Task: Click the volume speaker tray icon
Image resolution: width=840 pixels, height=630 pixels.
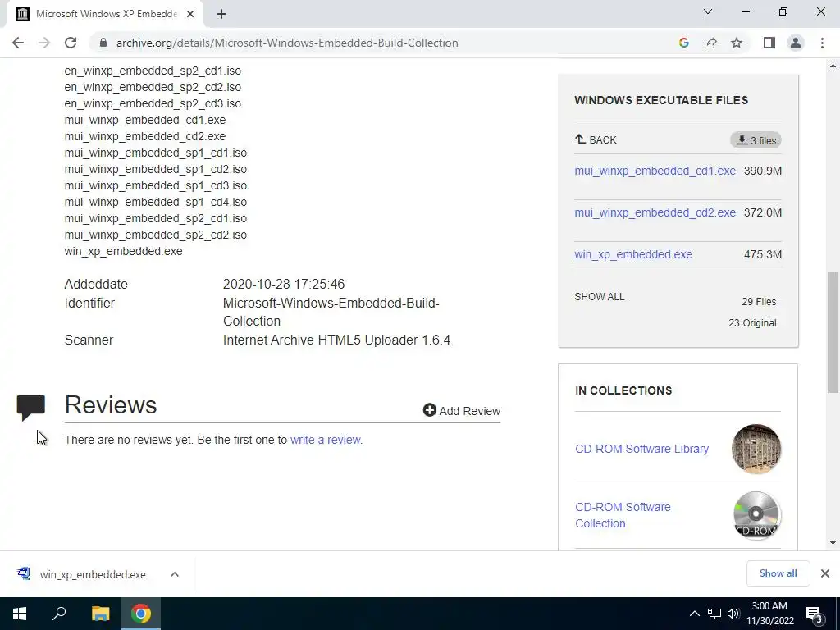Action: [733, 614]
